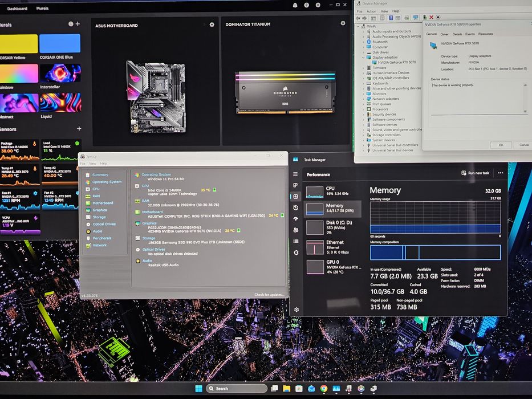
Task: Select Operating System in Speccy sidebar
Action: coord(107,182)
